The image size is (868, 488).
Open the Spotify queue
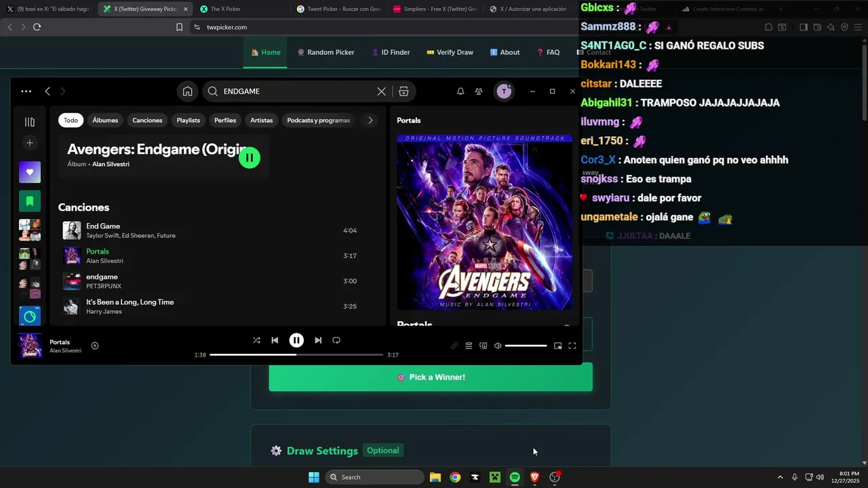click(469, 346)
